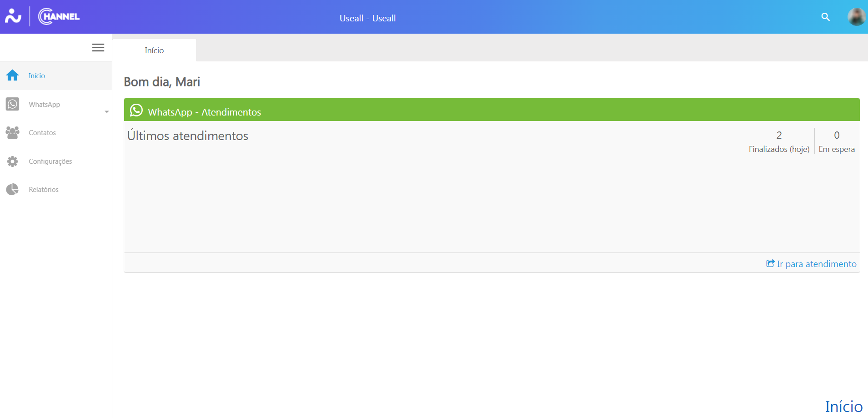Viewport: 868px width, 418px height.
Task: Expand the WhatsApp submenu arrow
Action: point(107,112)
